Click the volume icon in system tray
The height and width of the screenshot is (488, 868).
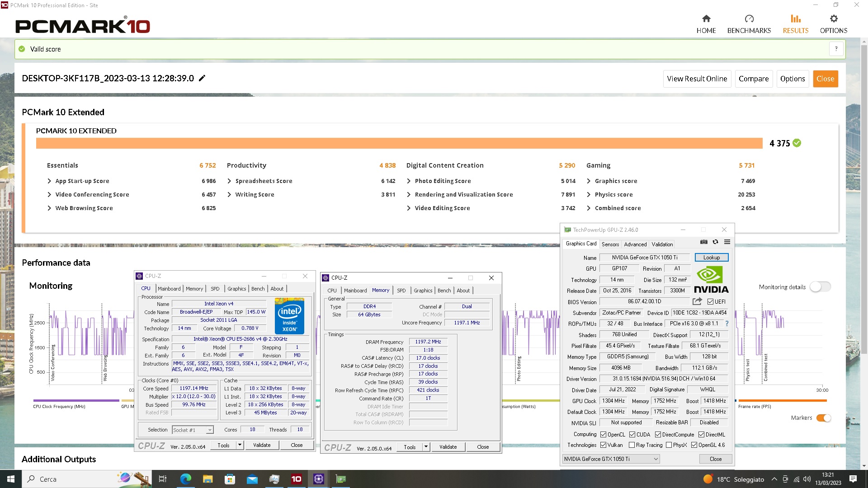pyautogui.click(x=807, y=479)
